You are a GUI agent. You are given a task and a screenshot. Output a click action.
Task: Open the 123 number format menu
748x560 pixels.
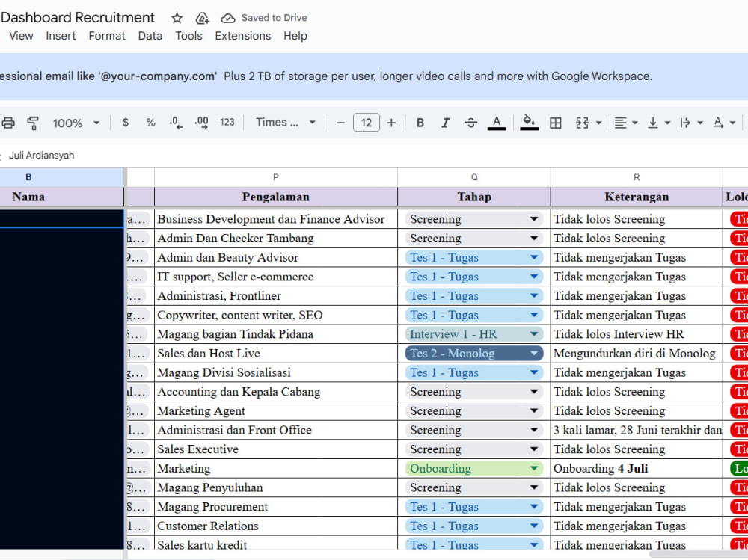click(x=227, y=123)
